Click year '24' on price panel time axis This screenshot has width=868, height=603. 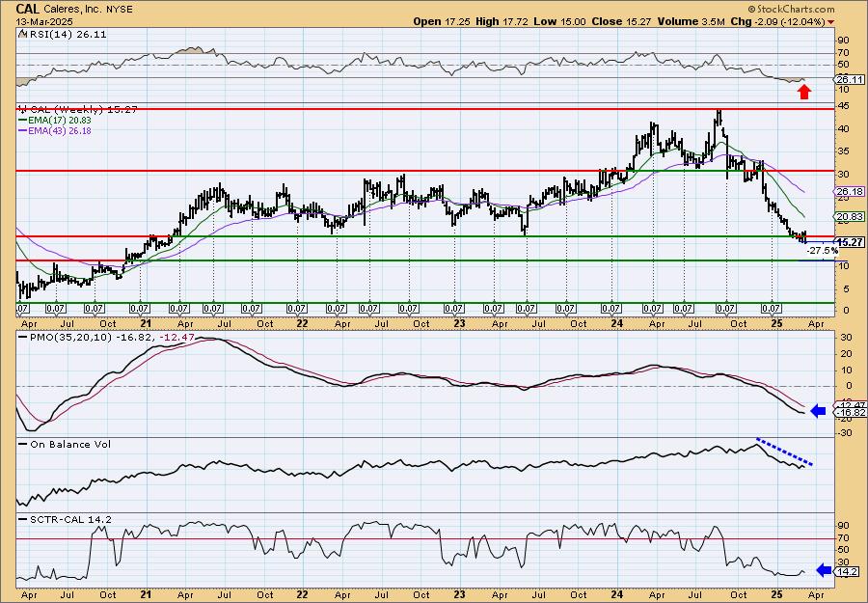point(618,323)
